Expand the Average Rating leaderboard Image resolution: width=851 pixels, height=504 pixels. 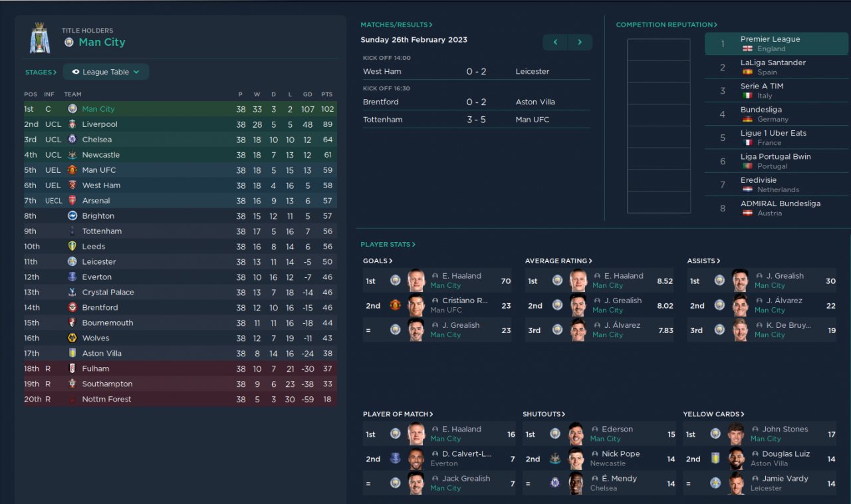point(558,261)
